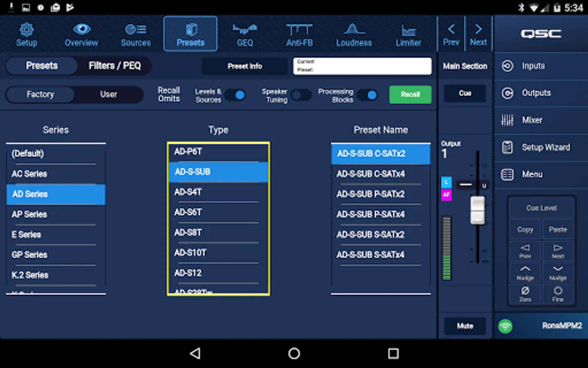Launch the Setup Wizard
Screen dimensions: 588x368
(x=541, y=147)
